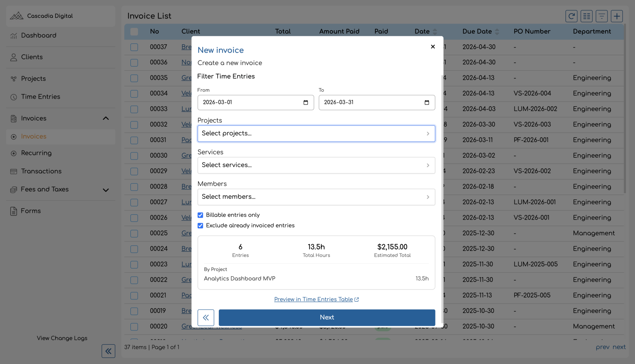Open the Select members dropdown
This screenshot has height=364, width=635.
point(316,197)
